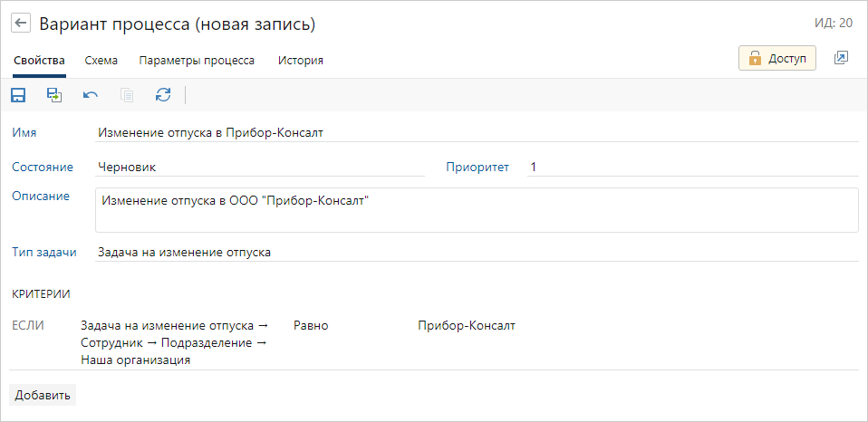
Task: Click the Приоритет value field
Action: [691, 167]
